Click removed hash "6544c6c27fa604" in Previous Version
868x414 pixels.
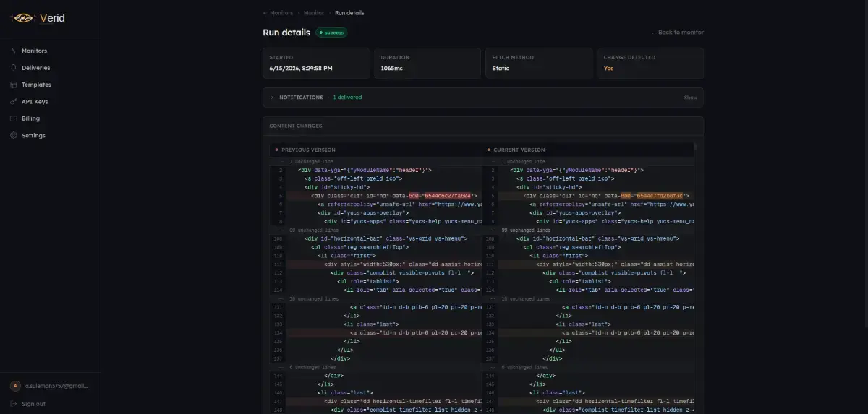click(x=448, y=196)
